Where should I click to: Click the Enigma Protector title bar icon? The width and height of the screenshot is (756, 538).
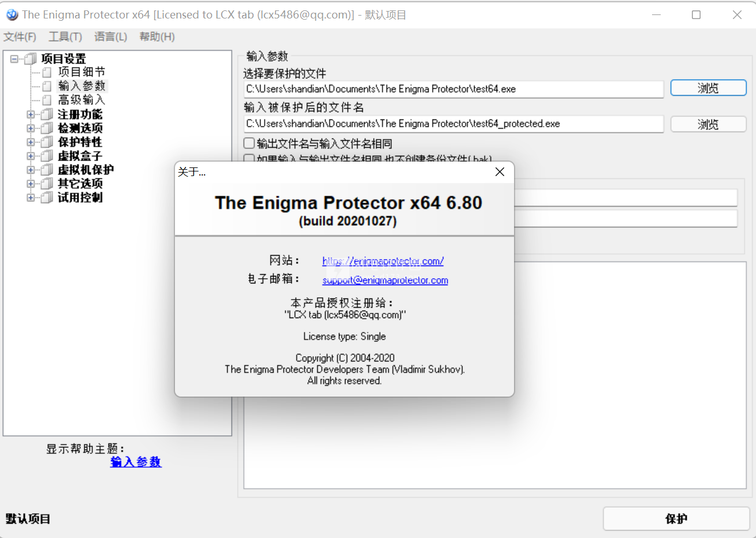tap(12, 14)
